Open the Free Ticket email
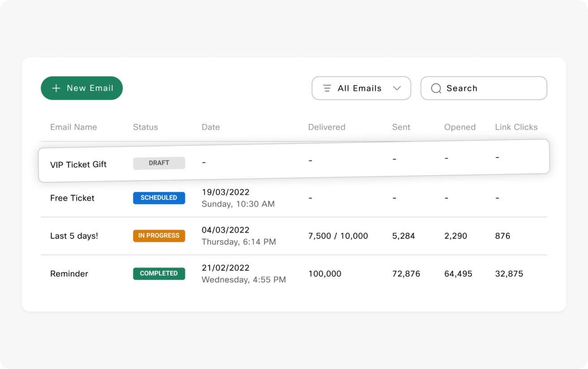This screenshot has height=369, width=588. coord(72,198)
